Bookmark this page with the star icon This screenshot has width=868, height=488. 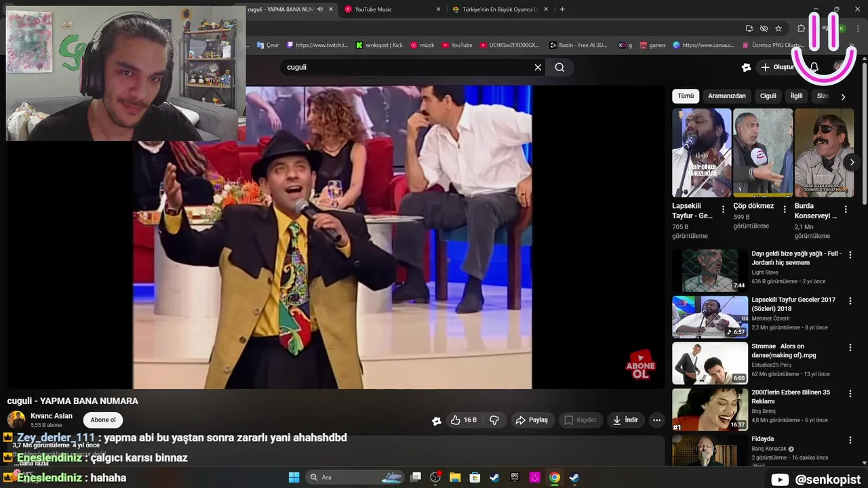pos(778,28)
